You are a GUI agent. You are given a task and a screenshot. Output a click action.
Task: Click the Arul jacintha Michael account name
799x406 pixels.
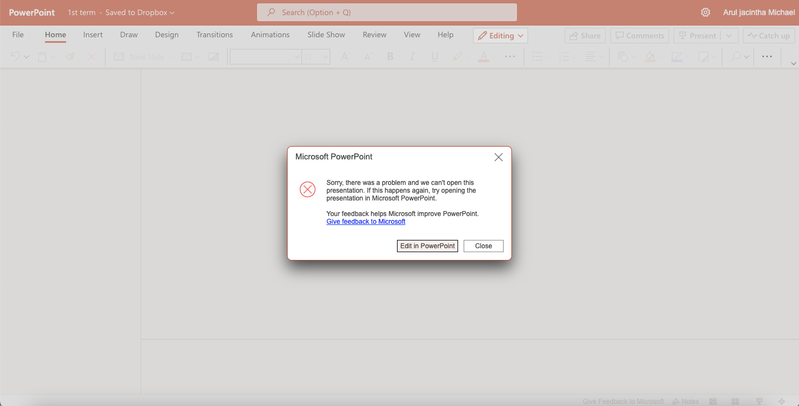coord(759,12)
